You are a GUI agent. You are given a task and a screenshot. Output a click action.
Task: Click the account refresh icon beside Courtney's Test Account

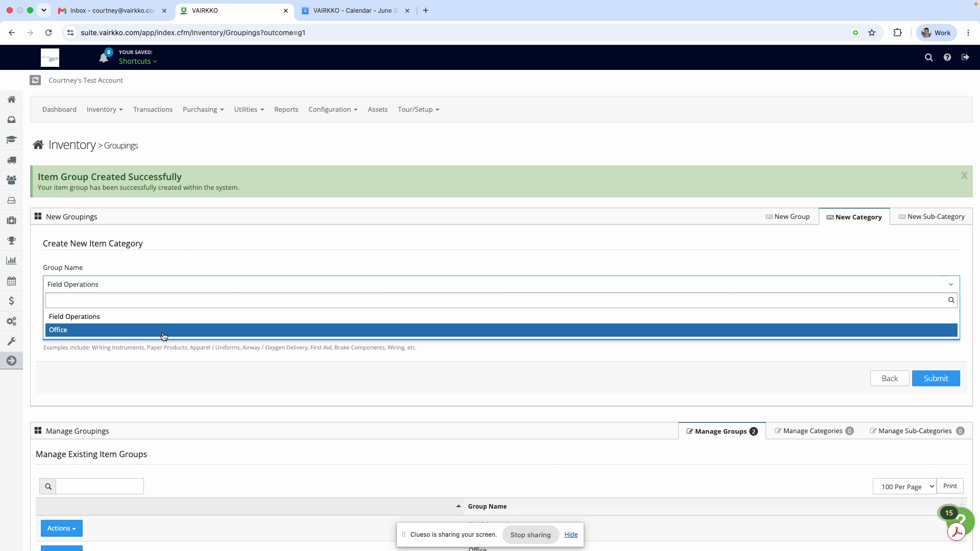click(x=35, y=80)
